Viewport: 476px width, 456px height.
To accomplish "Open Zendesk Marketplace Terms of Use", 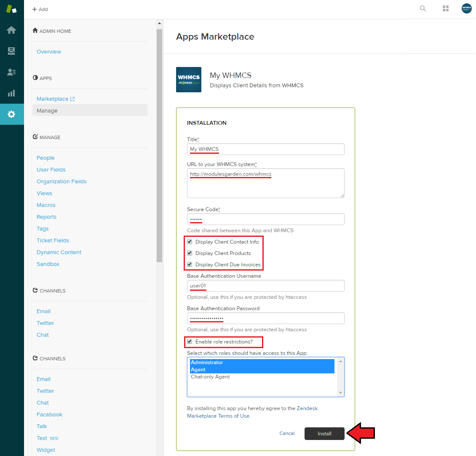I will click(252, 412).
